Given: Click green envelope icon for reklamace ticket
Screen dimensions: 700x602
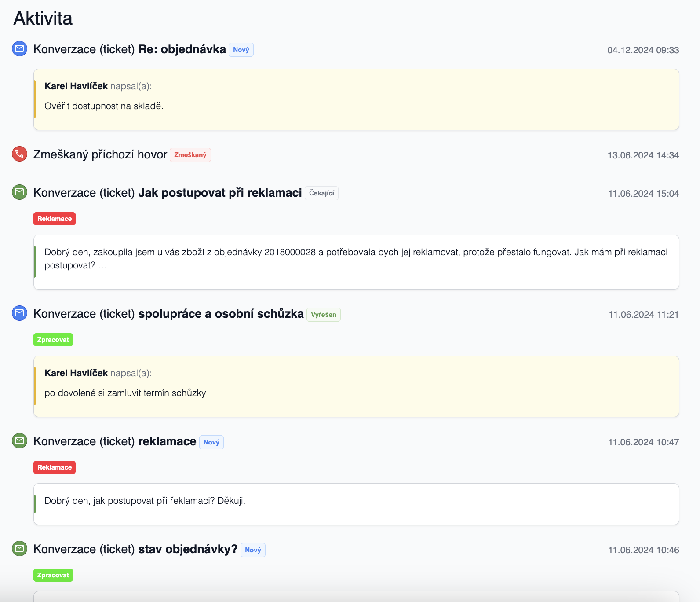Looking at the screenshot, I should point(19,440).
